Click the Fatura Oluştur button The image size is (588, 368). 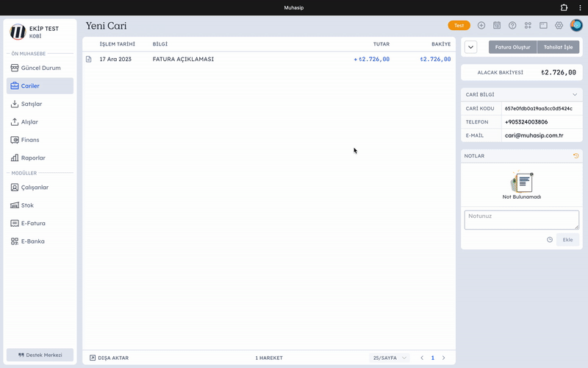pos(512,47)
